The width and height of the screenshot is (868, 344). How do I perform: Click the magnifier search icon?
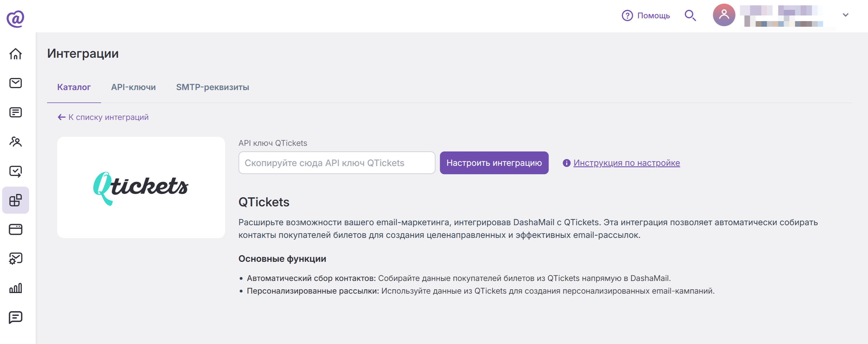690,15
